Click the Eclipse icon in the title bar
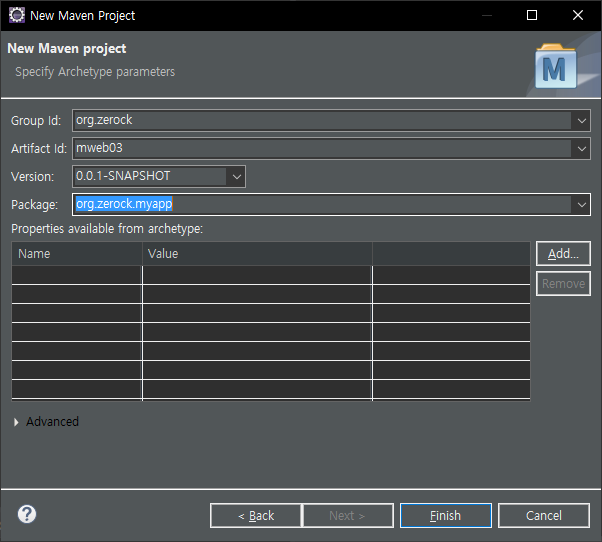 pyautogui.click(x=17, y=15)
